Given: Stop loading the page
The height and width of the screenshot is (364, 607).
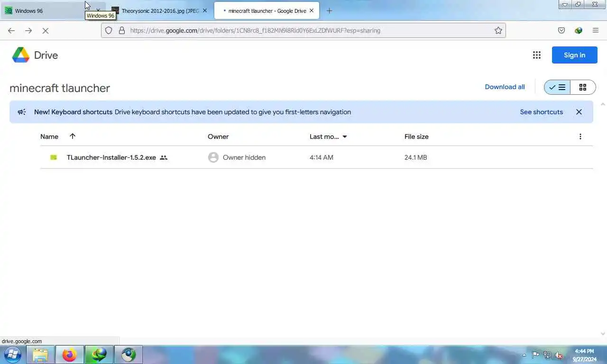Looking at the screenshot, I should point(46,30).
